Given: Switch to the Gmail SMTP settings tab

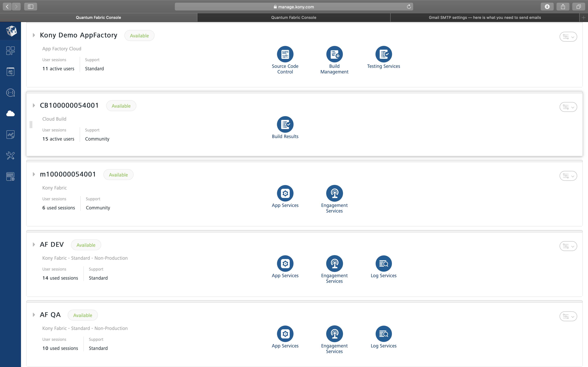Looking at the screenshot, I should point(485,17).
